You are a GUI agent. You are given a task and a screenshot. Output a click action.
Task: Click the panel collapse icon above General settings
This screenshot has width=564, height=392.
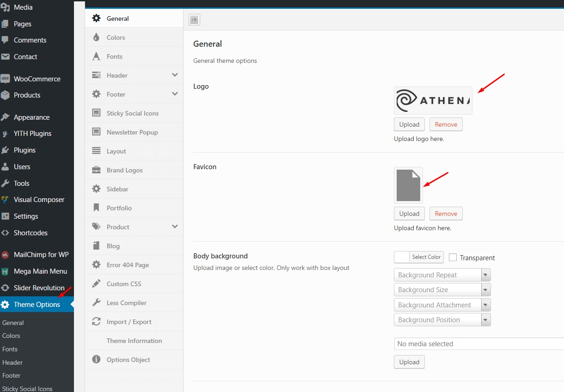[x=194, y=19]
